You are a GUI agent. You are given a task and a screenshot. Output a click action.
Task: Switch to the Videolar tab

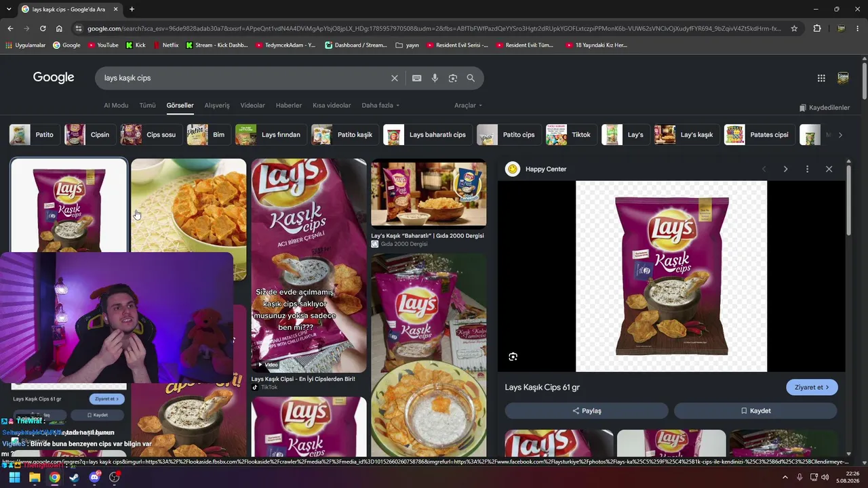pyautogui.click(x=253, y=105)
